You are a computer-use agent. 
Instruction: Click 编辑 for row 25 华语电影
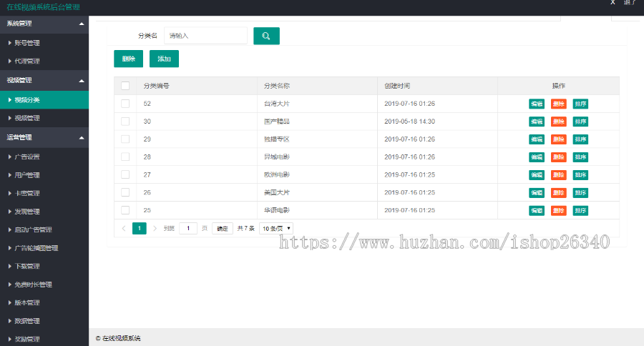[x=537, y=211]
